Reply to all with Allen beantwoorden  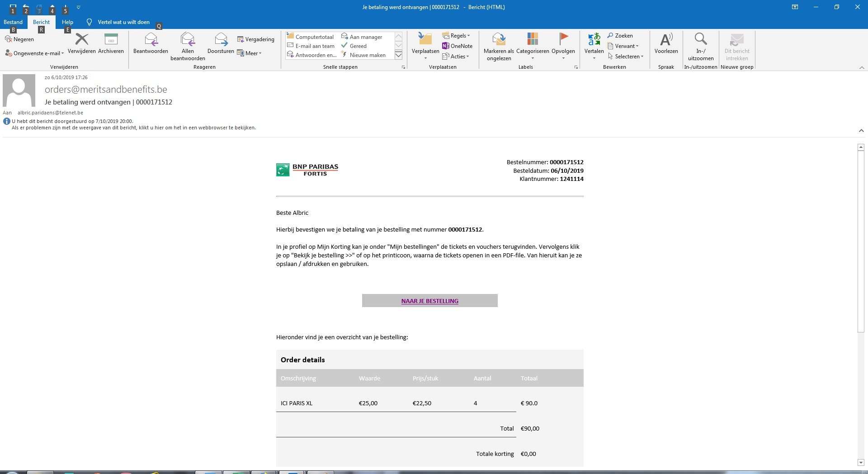tap(188, 47)
